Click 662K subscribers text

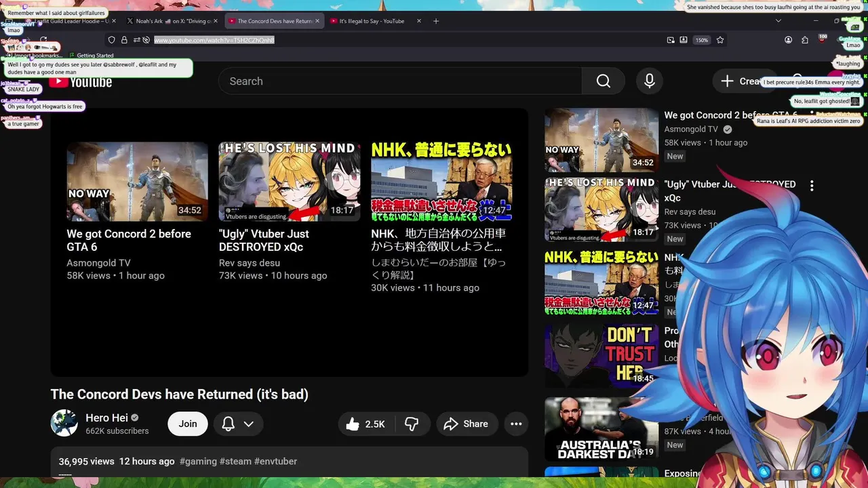pos(117,431)
